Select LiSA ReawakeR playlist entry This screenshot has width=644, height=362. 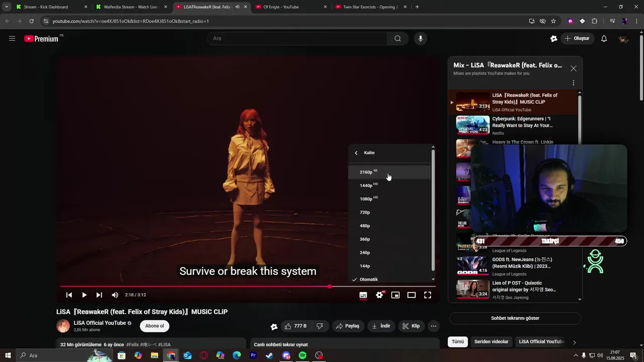pyautogui.click(x=513, y=102)
